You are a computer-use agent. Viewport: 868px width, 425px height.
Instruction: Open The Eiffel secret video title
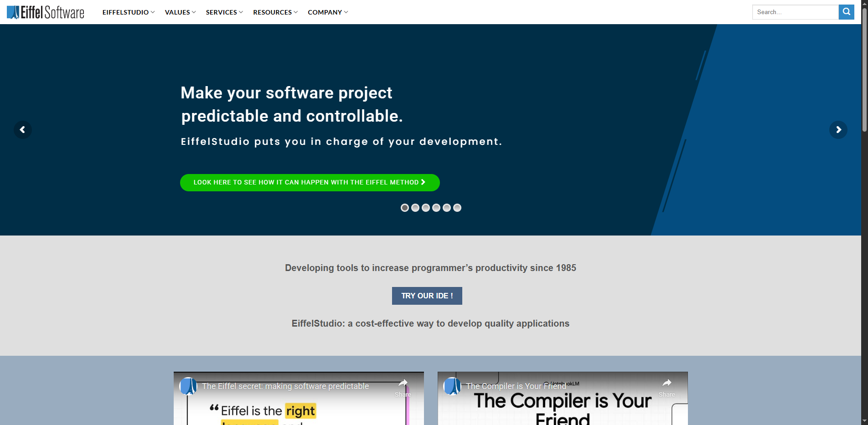(285, 386)
